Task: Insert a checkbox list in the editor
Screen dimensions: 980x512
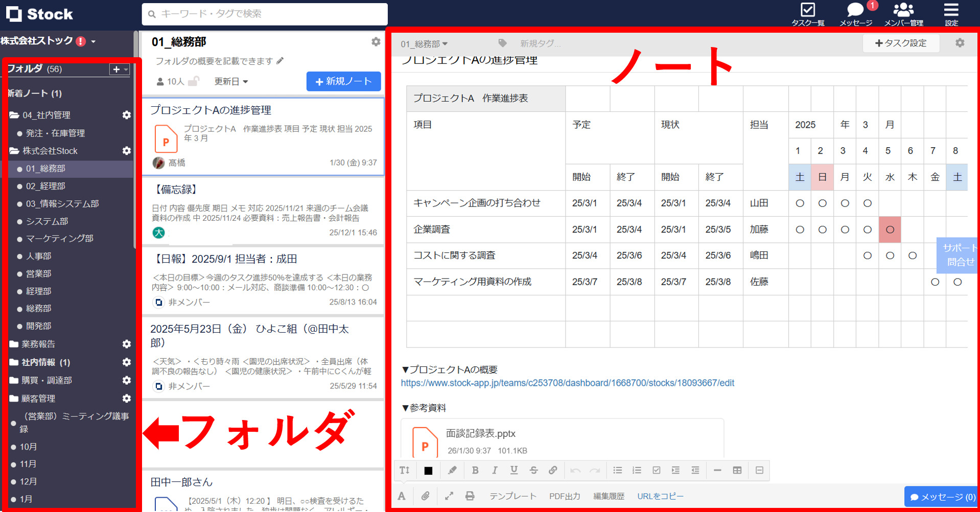Action: pyautogui.click(x=657, y=470)
